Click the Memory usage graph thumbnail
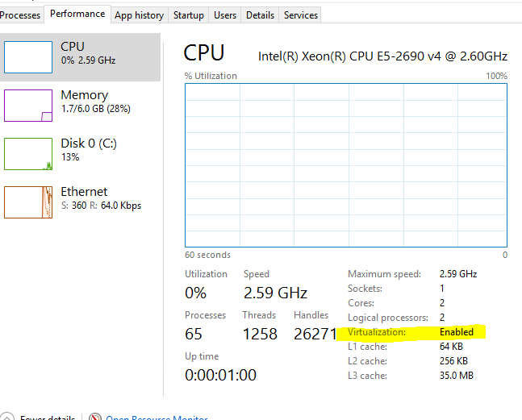Image resolution: width=522 pixels, height=420 pixels. coord(28,106)
